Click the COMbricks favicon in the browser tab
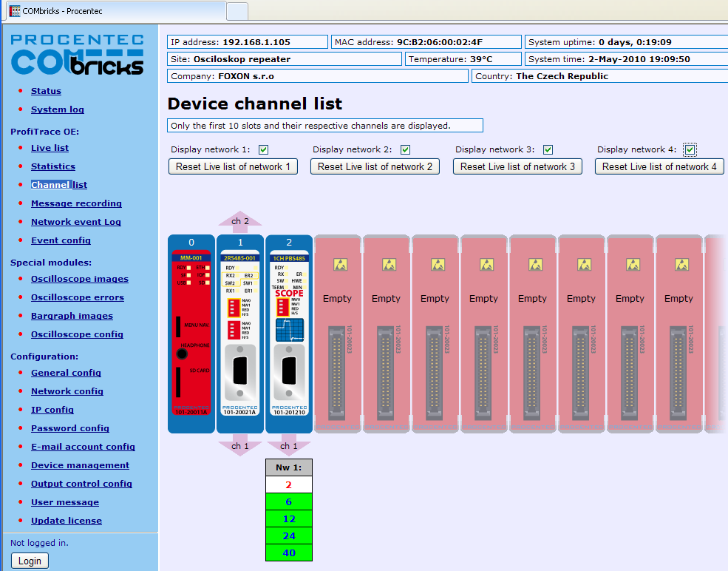 point(15,11)
